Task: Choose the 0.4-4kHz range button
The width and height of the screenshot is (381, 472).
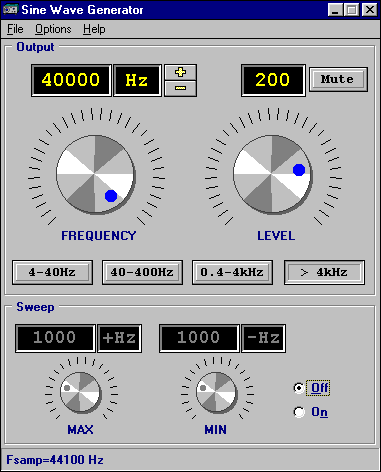Action: pyautogui.click(x=232, y=272)
